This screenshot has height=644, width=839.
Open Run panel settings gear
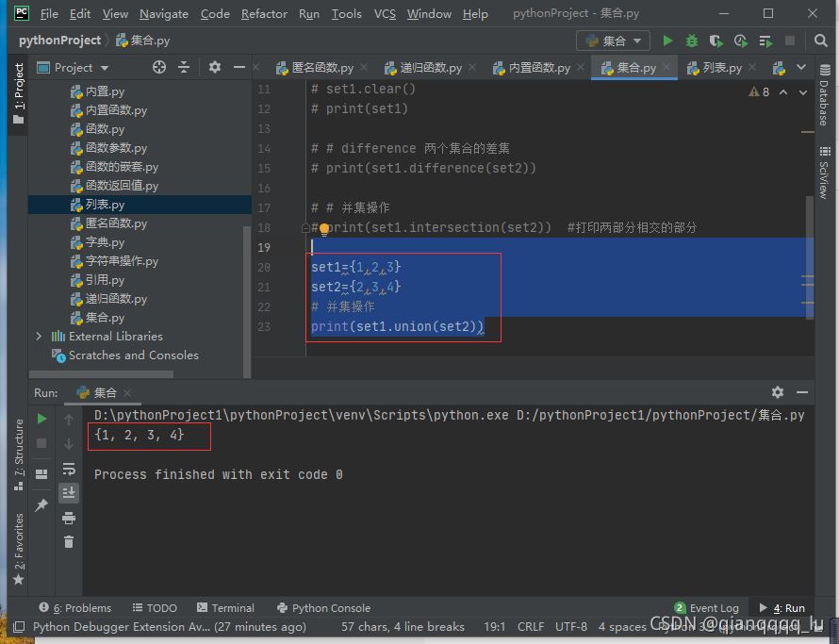pyautogui.click(x=777, y=392)
